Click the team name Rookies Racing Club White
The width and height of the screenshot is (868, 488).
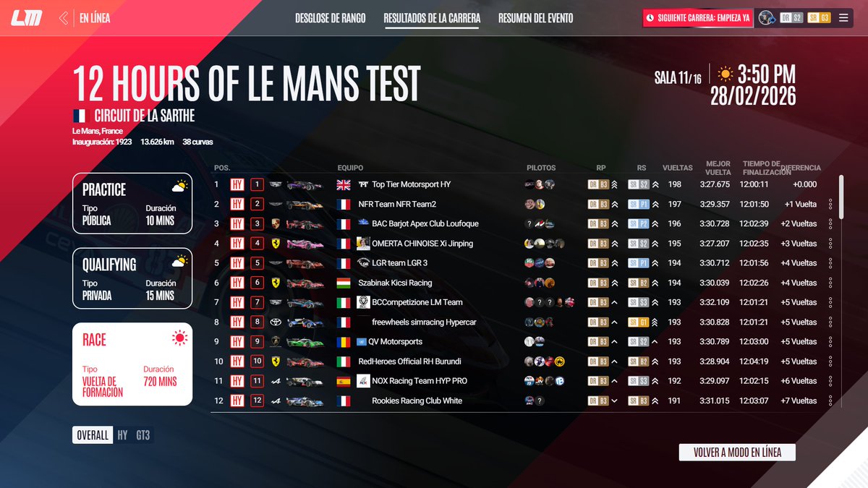417,401
